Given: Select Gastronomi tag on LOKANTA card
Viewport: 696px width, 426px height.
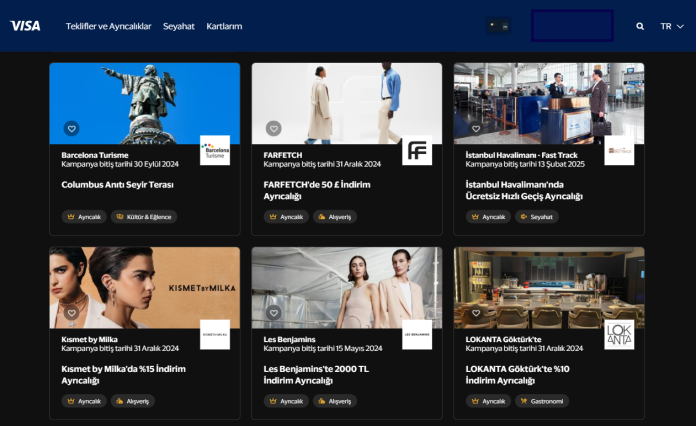Looking at the screenshot, I should coord(542,401).
